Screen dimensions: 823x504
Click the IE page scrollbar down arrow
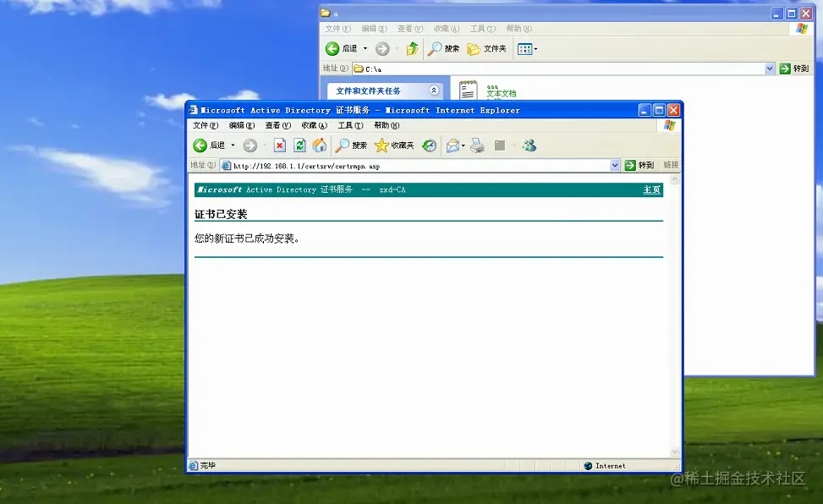tap(675, 452)
